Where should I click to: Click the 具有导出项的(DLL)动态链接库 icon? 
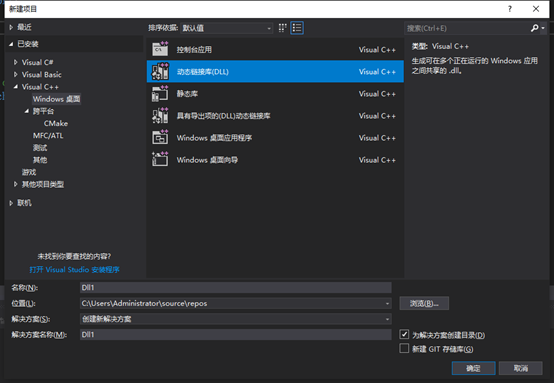160,116
